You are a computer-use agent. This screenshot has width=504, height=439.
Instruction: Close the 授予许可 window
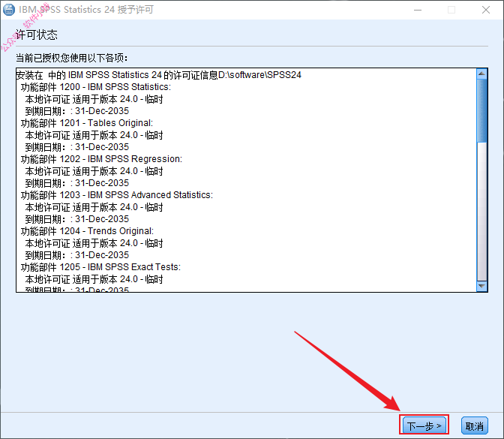tap(486, 10)
